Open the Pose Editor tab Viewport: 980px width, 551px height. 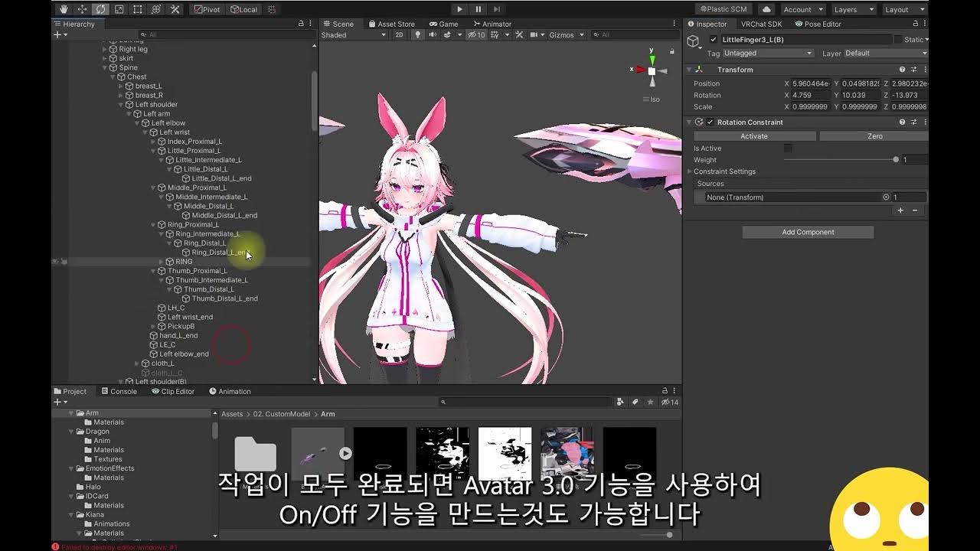(818, 24)
